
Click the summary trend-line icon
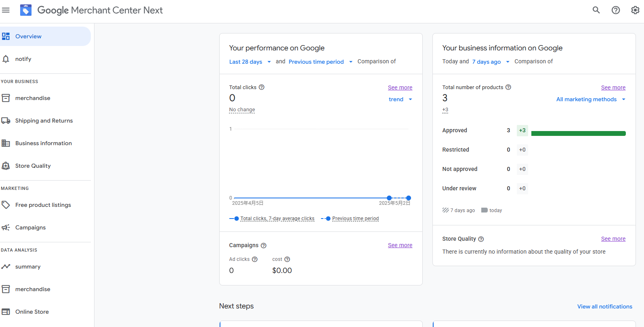(x=6, y=267)
